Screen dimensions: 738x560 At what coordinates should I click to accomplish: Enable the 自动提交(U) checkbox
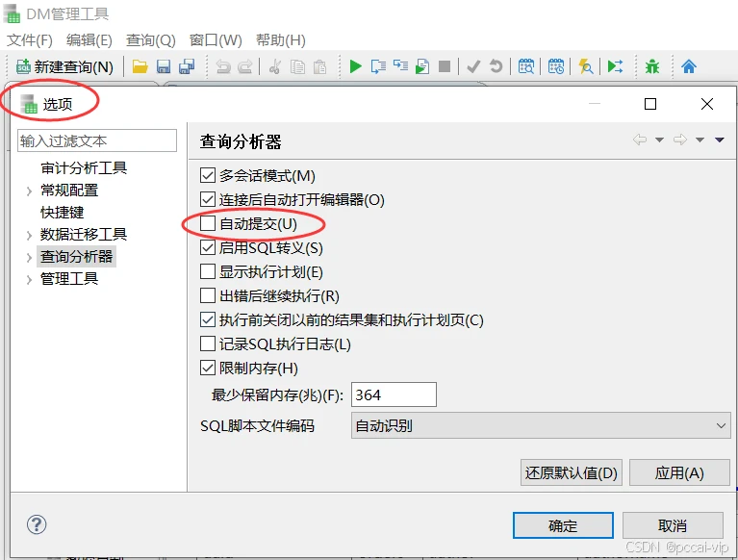pyautogui.click(x=208, y=224)
